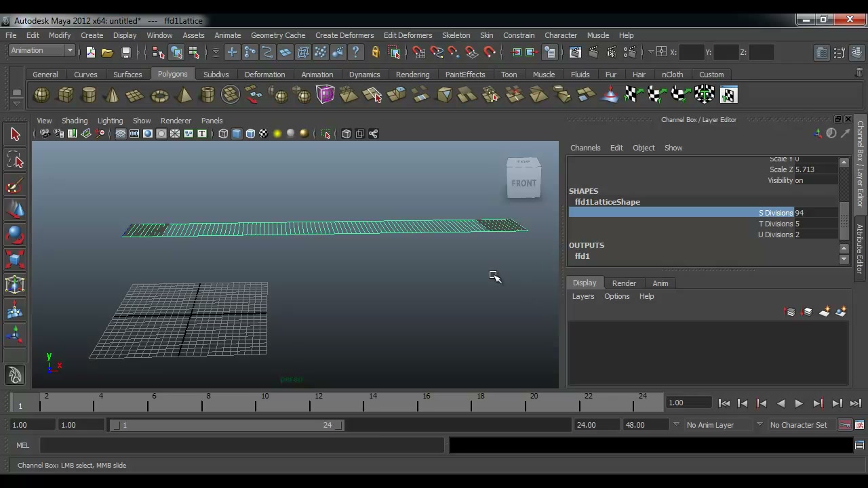Activate the Paint selection tool
The height and width of the screenshot is (488, 868).
coord(15,186)
